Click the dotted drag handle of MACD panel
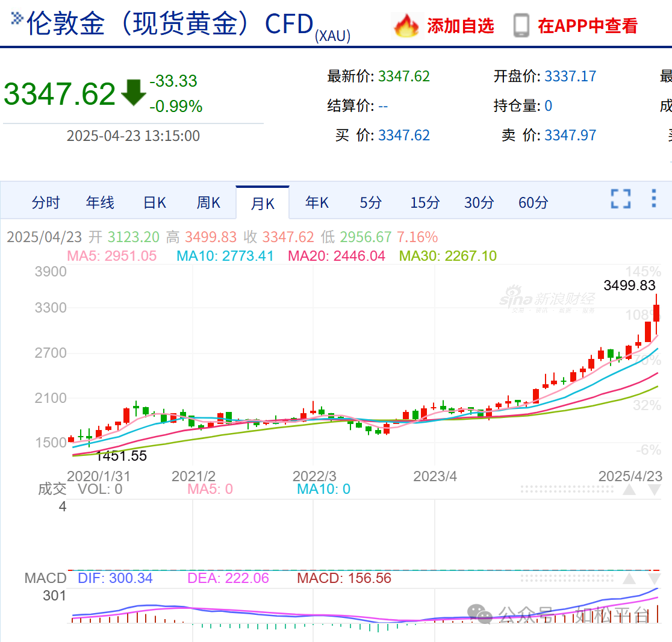The height and width of the screenshot is (642, 672). click(567, 578)
